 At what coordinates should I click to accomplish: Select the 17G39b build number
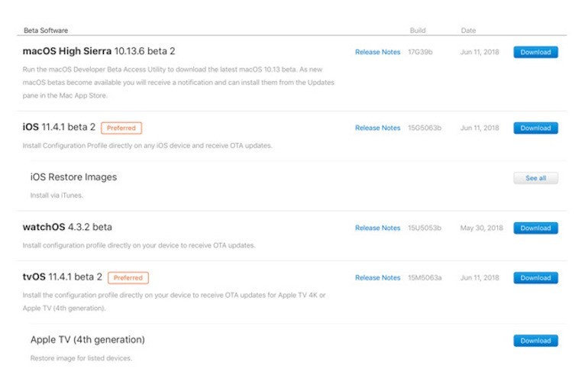coord(420,53)
